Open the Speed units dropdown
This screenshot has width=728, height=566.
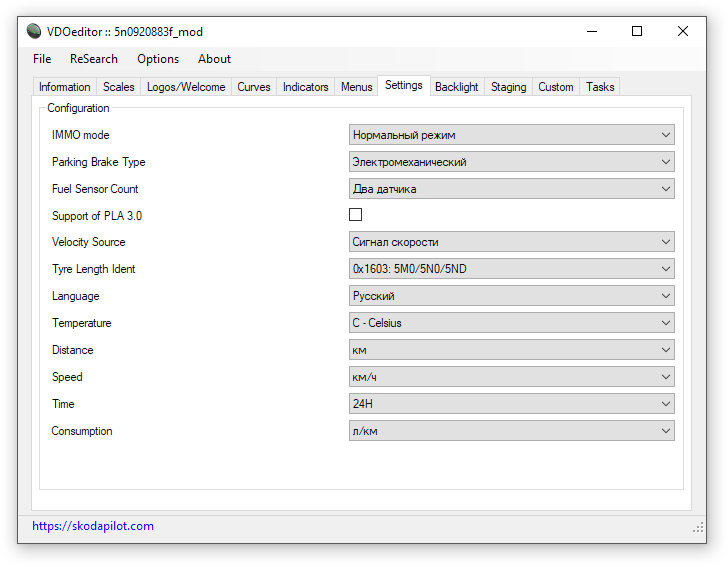pos(512,376)
